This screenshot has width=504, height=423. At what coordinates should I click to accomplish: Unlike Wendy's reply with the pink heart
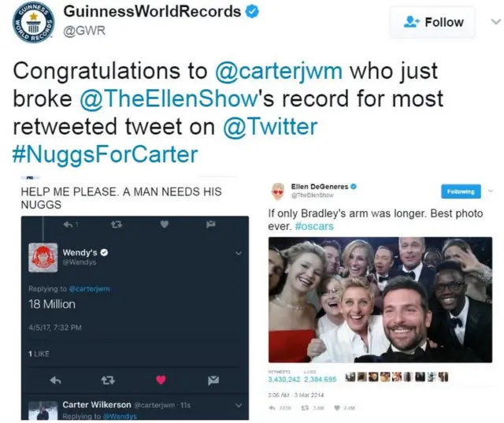click(x=161, y=380)
